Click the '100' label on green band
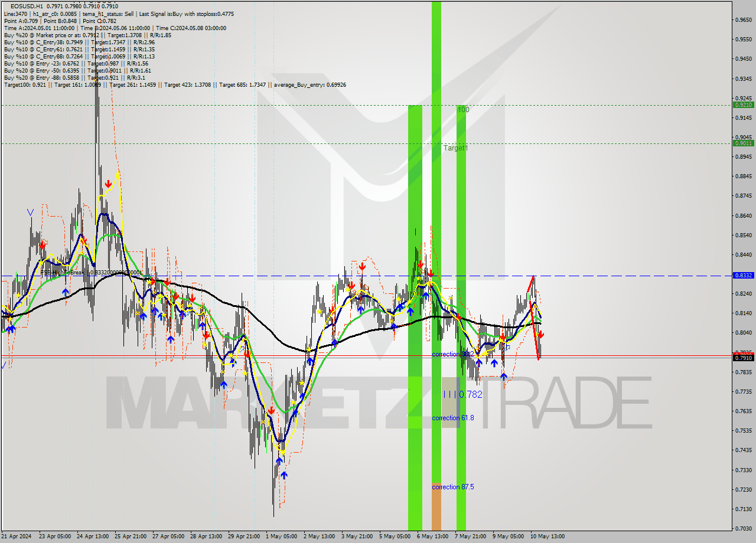756x543 pixels. pyautogui.click(x=463, y=110)
